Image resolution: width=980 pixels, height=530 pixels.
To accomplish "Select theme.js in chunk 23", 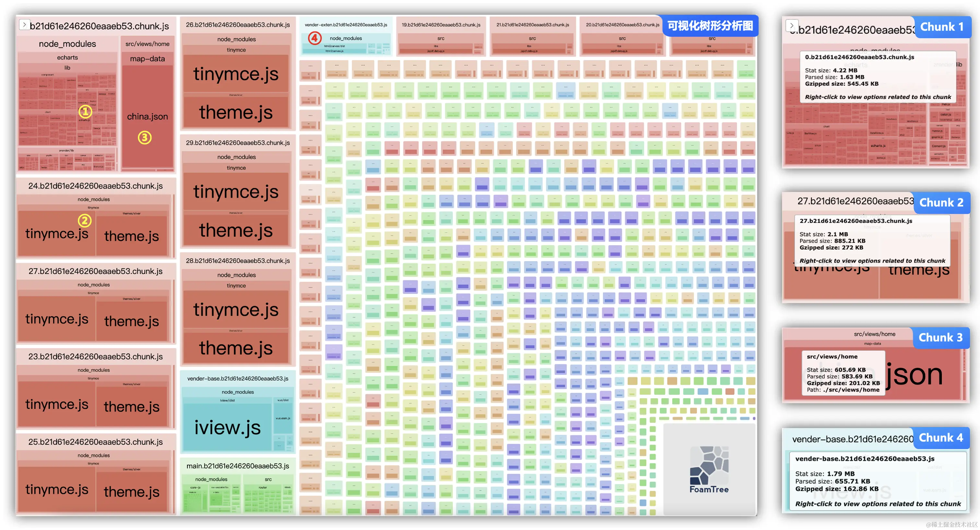I will point(132,407).
